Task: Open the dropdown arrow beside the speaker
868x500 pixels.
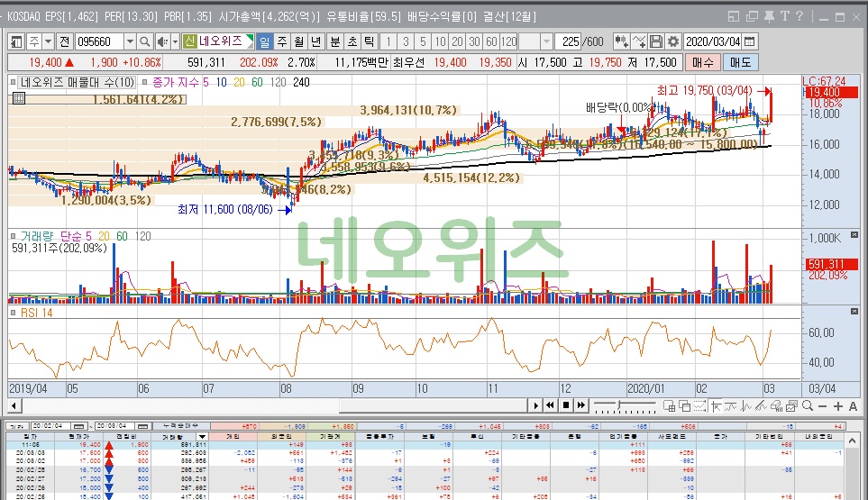Action: (175, 41)
